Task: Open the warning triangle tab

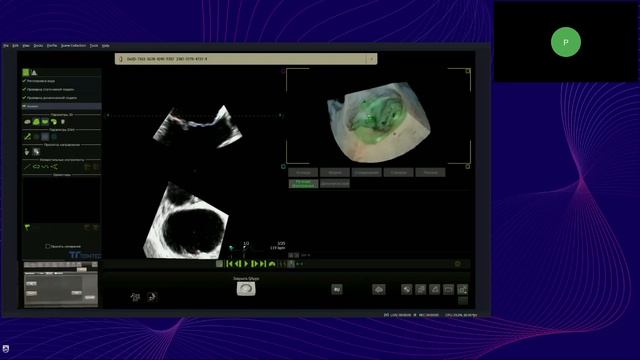Action: coord(34,73)
